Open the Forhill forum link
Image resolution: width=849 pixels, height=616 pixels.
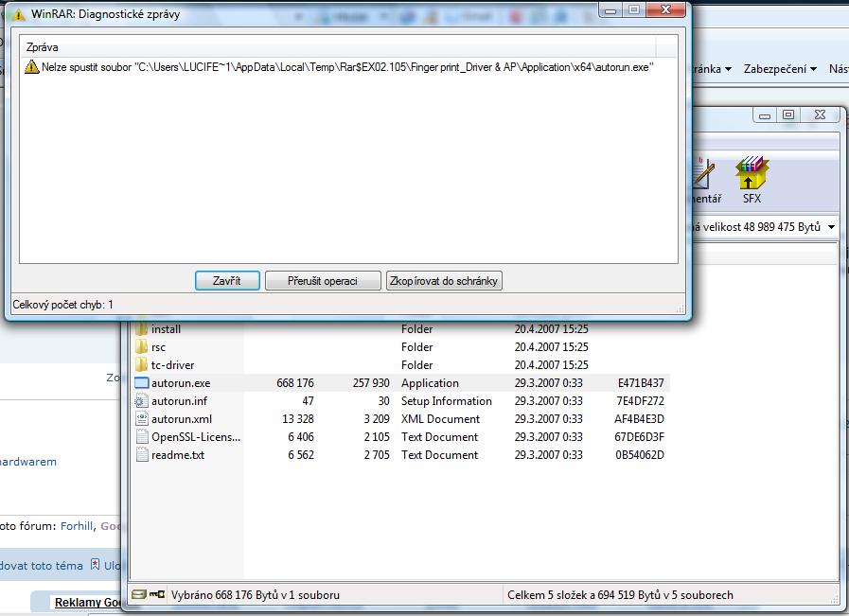77,526
